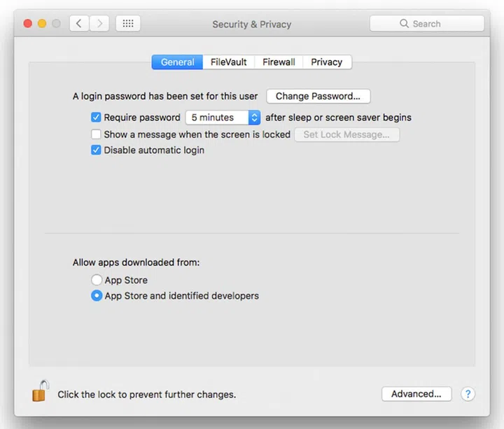Image resolution: width=504 pixels, height=429 pixels.
Task: Open the 5 minutes password delay dropdown
Action: click(x=223, y=118)
